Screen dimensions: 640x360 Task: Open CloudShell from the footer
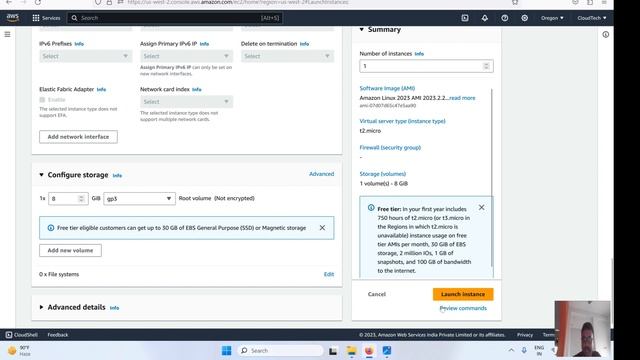(22, 335)
